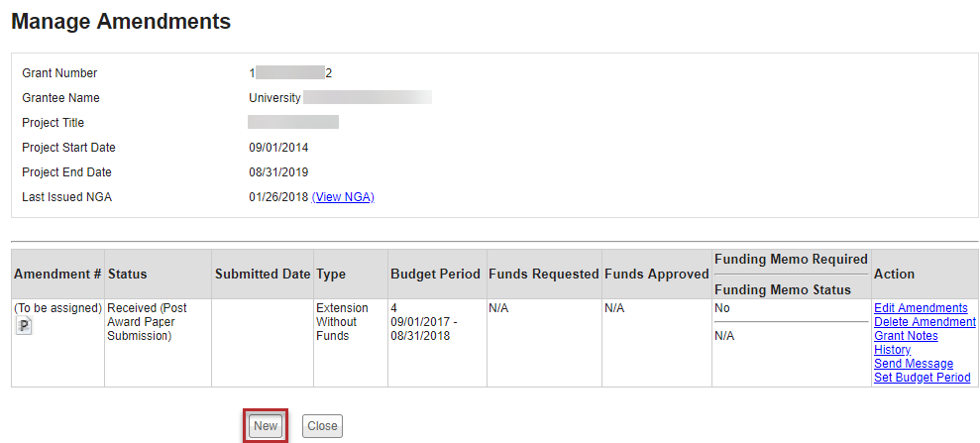
Task: Click the Amendment # column header
Action: tap(57, 274)
